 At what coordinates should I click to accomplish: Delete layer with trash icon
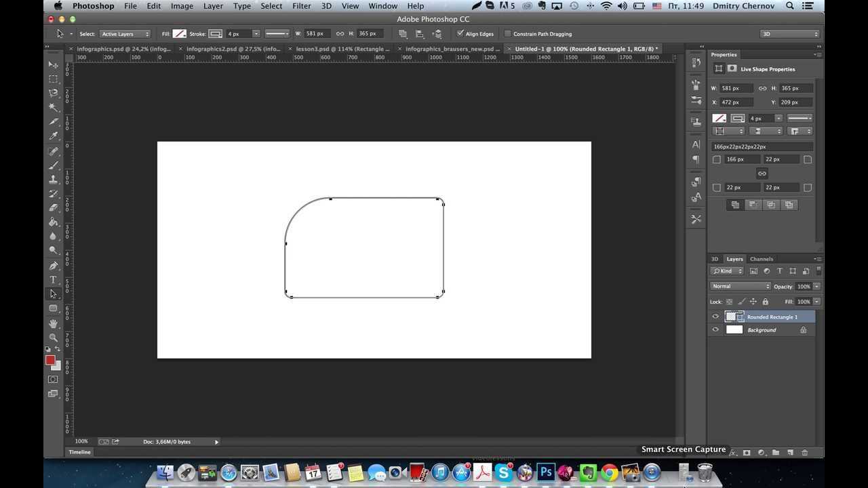(805, 453)
